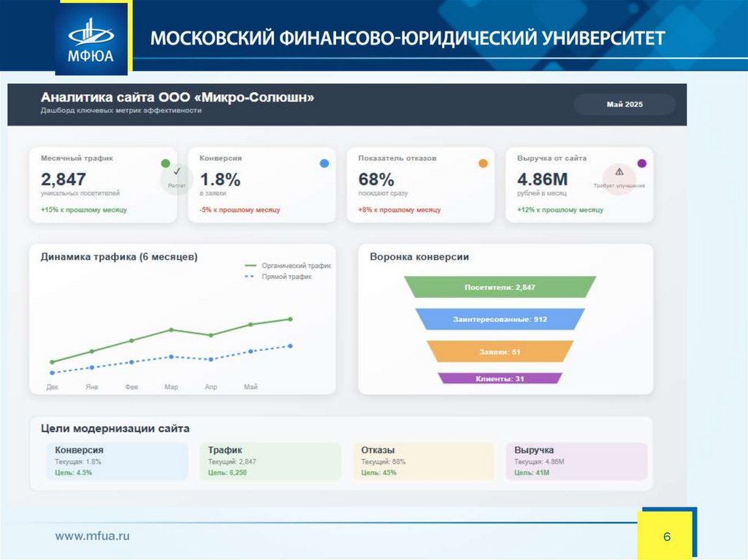This screenshot has height=560, width=748.
Task: Click the Дашборд ключевых метрик эффективности subtitle
Action: [121, 111]
